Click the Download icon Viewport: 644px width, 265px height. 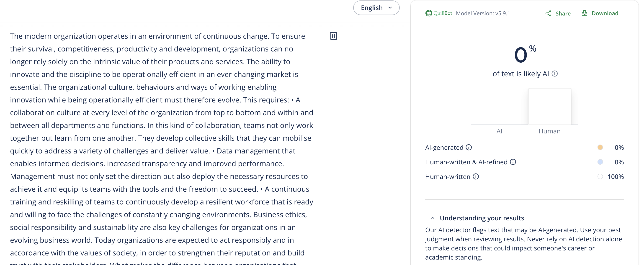click(x=585, y=13)
